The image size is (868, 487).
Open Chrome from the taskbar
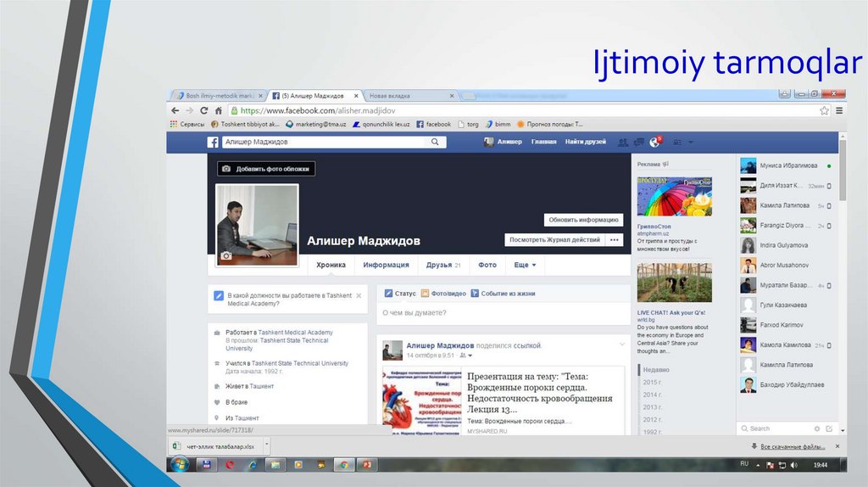click(x=344, y=465)
